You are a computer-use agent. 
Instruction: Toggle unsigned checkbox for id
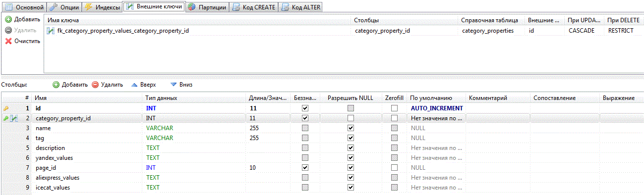pyautogui.click(x=305, y=108)
